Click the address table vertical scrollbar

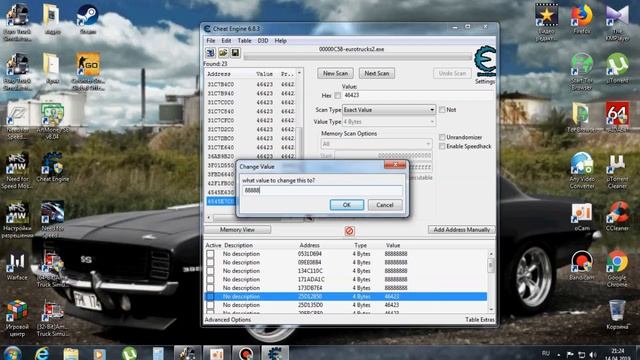pos(491,281)
